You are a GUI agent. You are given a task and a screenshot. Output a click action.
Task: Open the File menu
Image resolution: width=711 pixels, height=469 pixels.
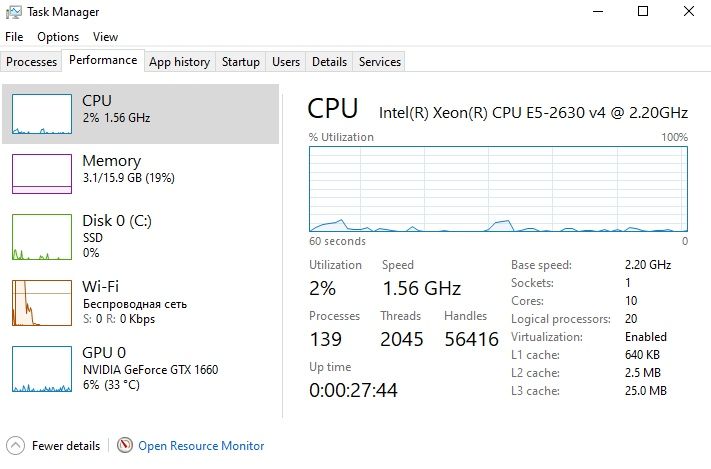coord(14,37)
